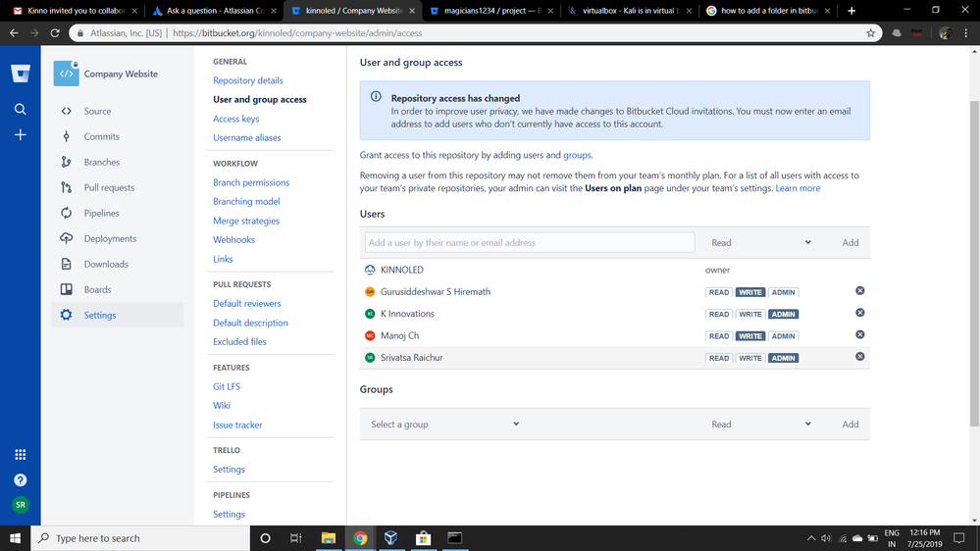Set K Innovations to WRITE
980x551 pixels.
coord(750,315)
